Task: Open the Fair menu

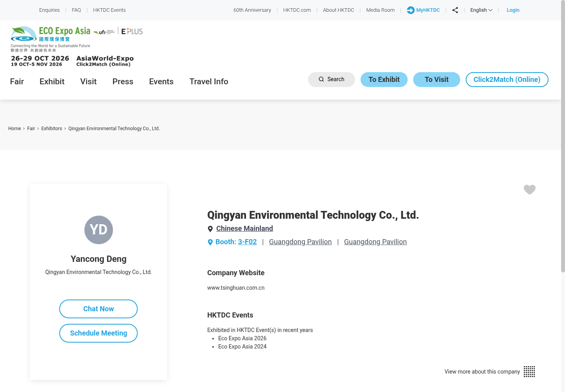Action: click(17, 82)
